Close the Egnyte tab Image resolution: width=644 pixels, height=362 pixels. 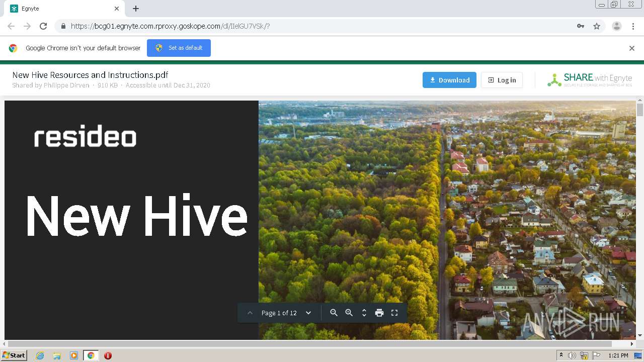117,9
